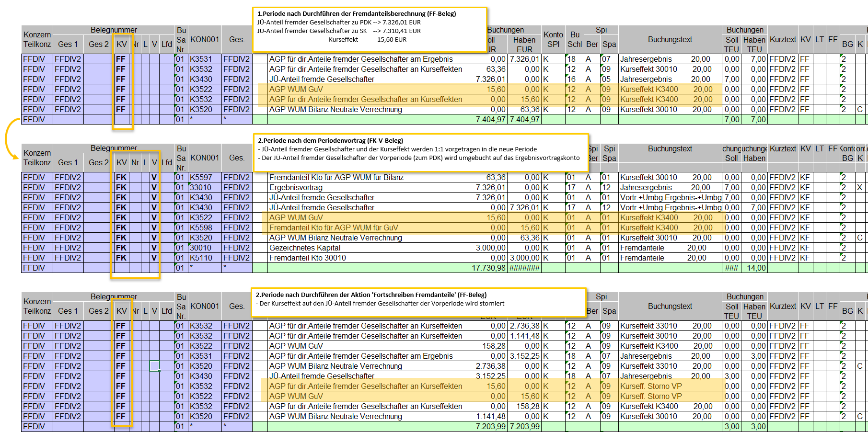Click the Soll value 158,28

click(488, 346)
